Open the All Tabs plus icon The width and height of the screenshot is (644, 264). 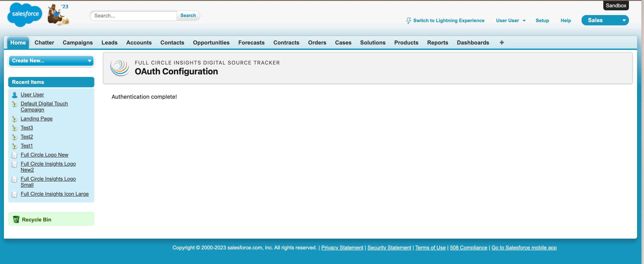click(x=501, y=43)
